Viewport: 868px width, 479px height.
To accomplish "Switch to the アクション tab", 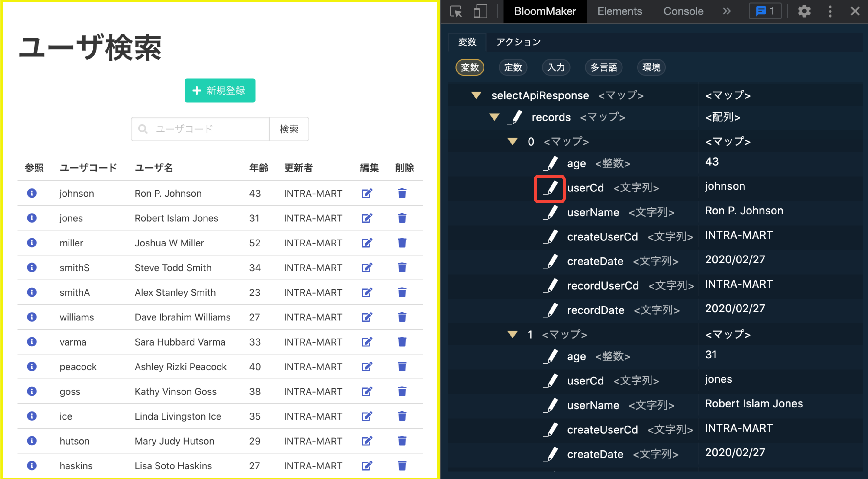I will pos(518,42).
